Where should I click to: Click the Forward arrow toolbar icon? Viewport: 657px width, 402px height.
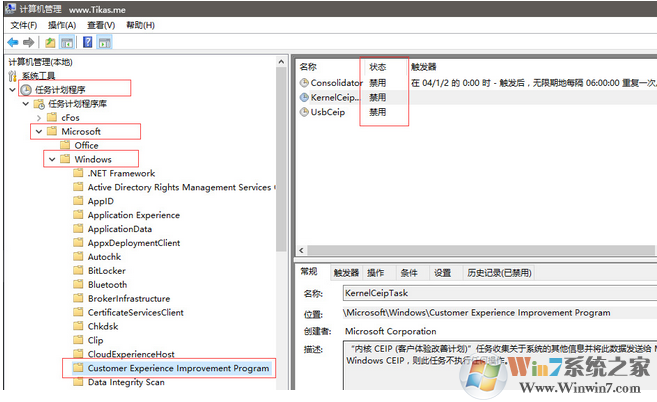point(28,42)
